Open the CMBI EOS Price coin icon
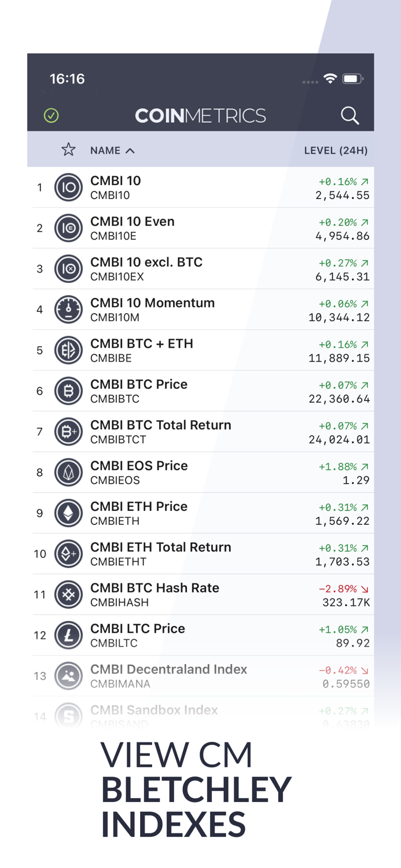 68,472
